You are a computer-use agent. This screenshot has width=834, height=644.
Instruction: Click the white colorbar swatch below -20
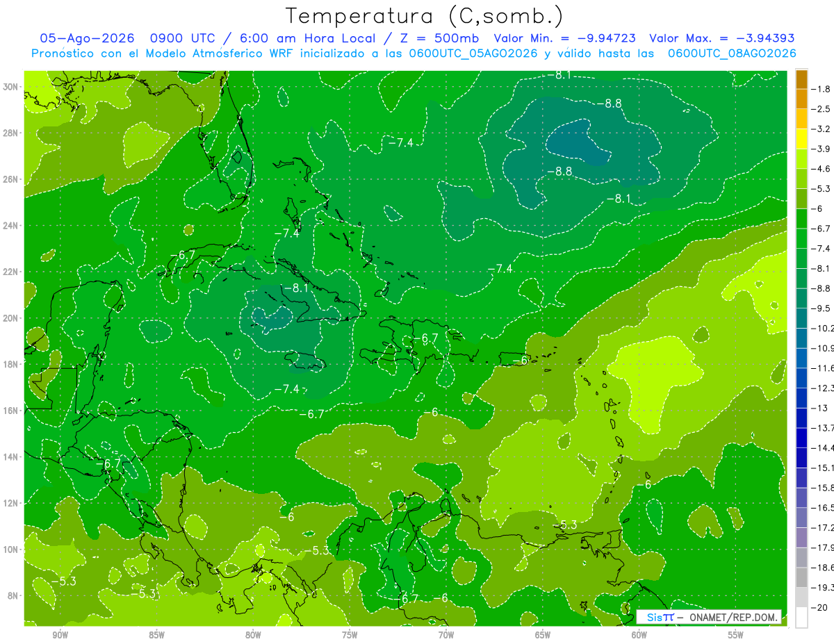pyautogui.click(x=801, y=618)
